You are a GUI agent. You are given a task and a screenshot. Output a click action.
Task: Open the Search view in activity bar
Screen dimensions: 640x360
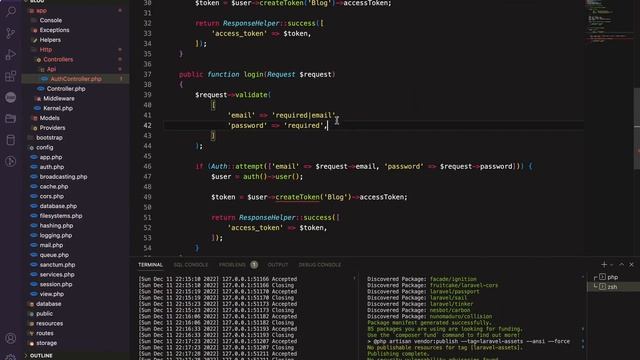tap(11, 12)
